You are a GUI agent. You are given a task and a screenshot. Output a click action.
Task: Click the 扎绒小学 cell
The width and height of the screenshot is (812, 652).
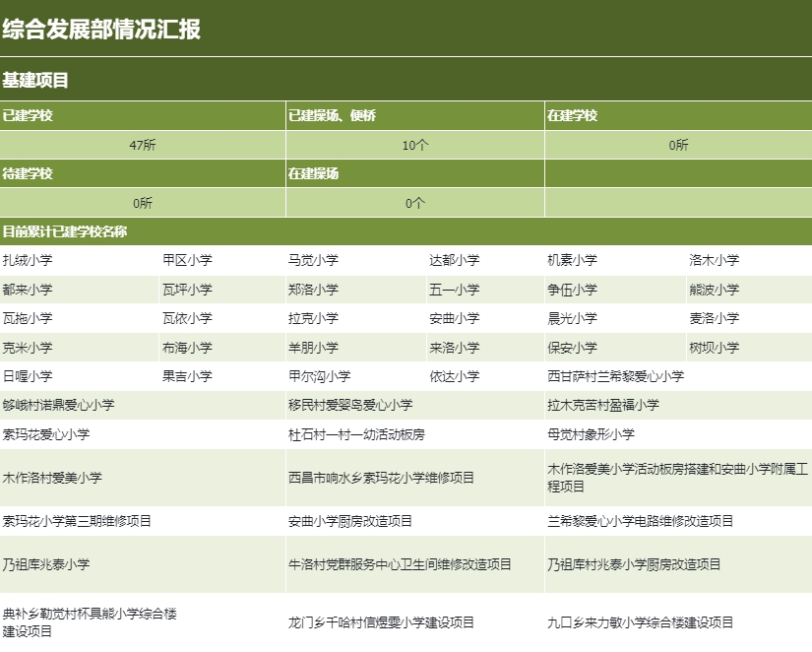tap(79, 260)
